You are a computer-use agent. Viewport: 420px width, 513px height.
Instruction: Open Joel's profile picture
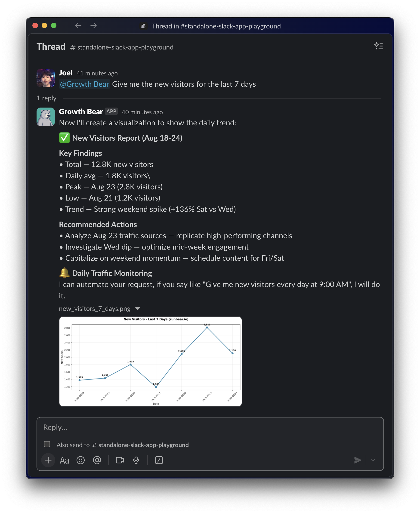(46, 78)
